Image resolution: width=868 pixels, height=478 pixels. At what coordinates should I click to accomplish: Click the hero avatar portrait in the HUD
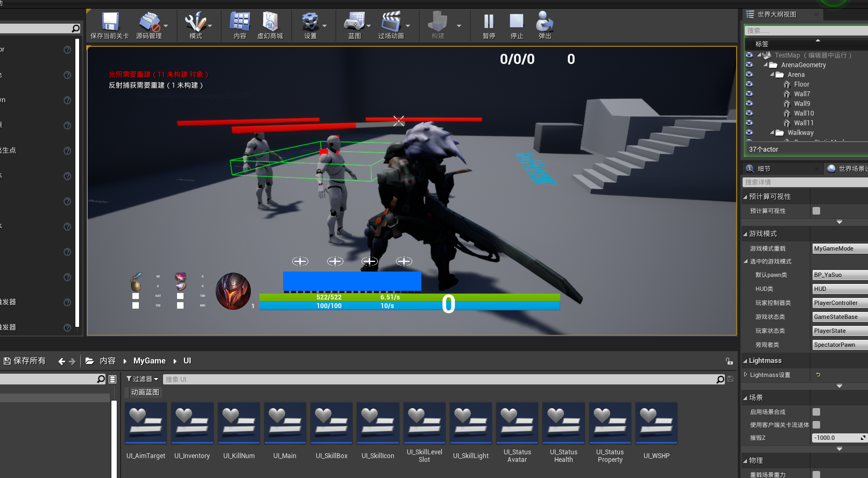pyautogui.click(x=233, y=291)
